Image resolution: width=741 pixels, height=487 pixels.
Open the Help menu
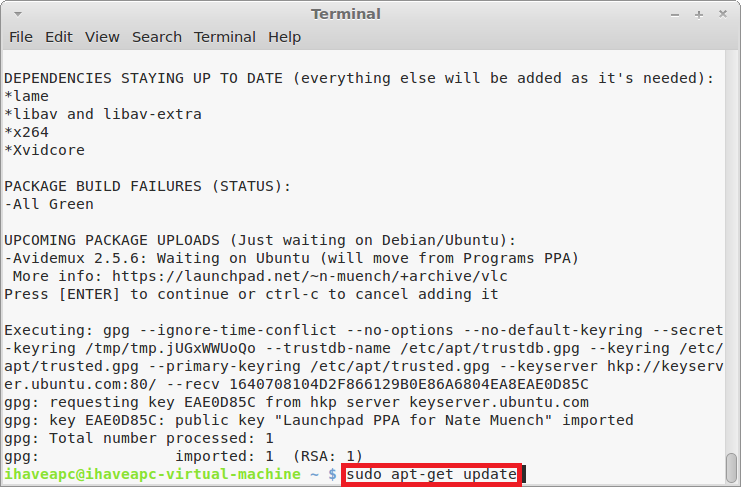click(x=284, y=37)
